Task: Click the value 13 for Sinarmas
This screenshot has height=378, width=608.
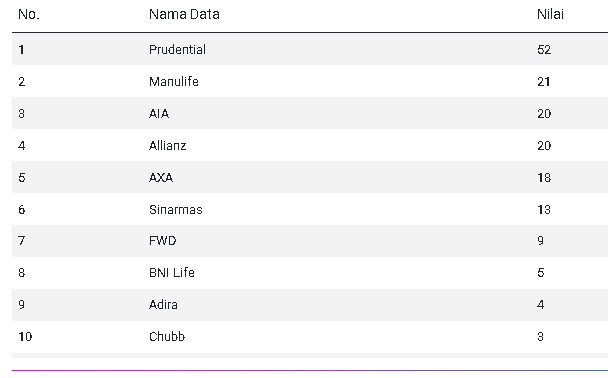Action: tap(544, 209)
